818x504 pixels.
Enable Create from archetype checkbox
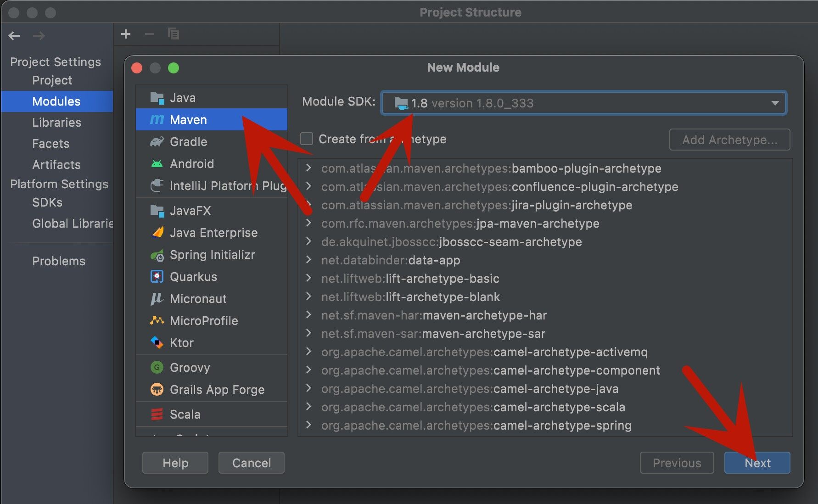[307, 139]
